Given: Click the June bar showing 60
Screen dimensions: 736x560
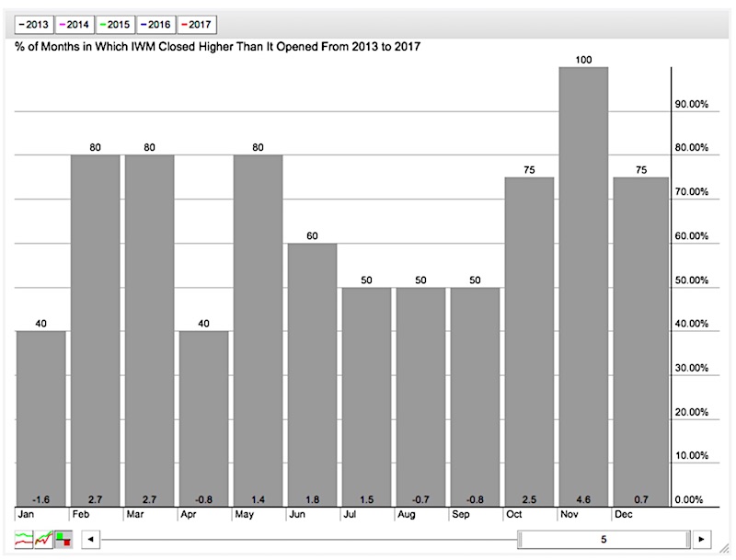Looking at the screenshot, I should tap(312, 375).
